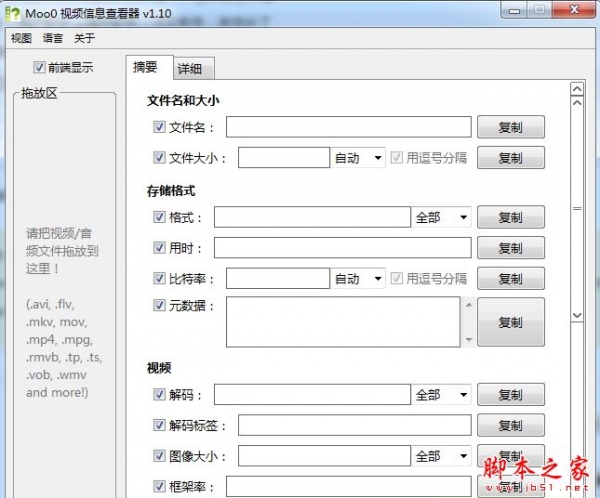Image resolution: width=600 pixels, height=498 pixels.
Task: Open the 关于 menu
Action: 84,38
